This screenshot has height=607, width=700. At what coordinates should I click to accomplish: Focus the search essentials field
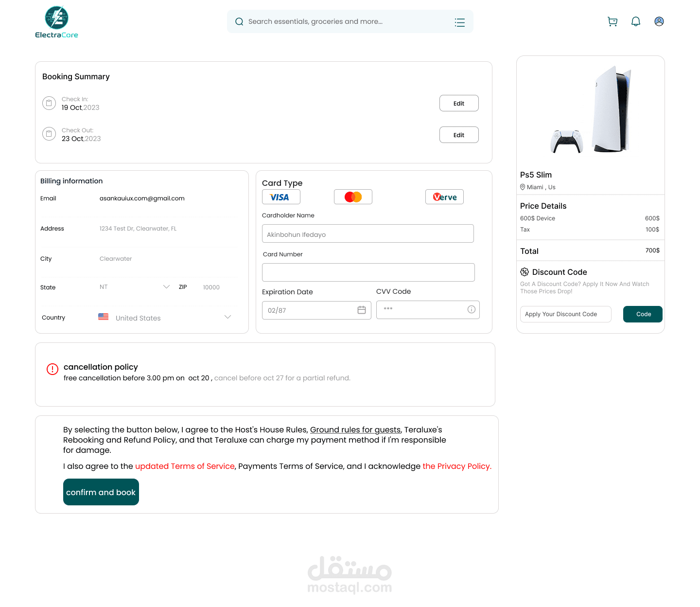click(x=350, y=21)
